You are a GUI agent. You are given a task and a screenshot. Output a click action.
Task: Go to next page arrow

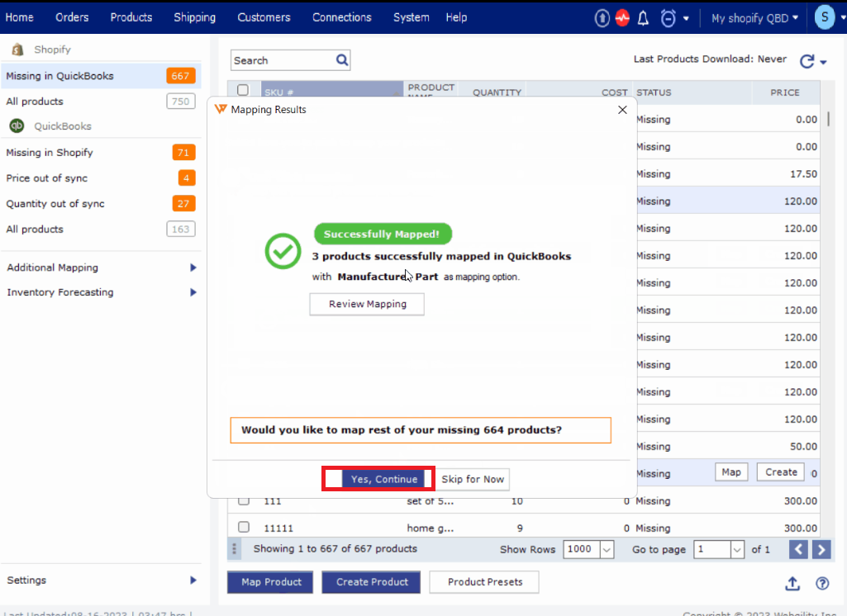[821, 549]
